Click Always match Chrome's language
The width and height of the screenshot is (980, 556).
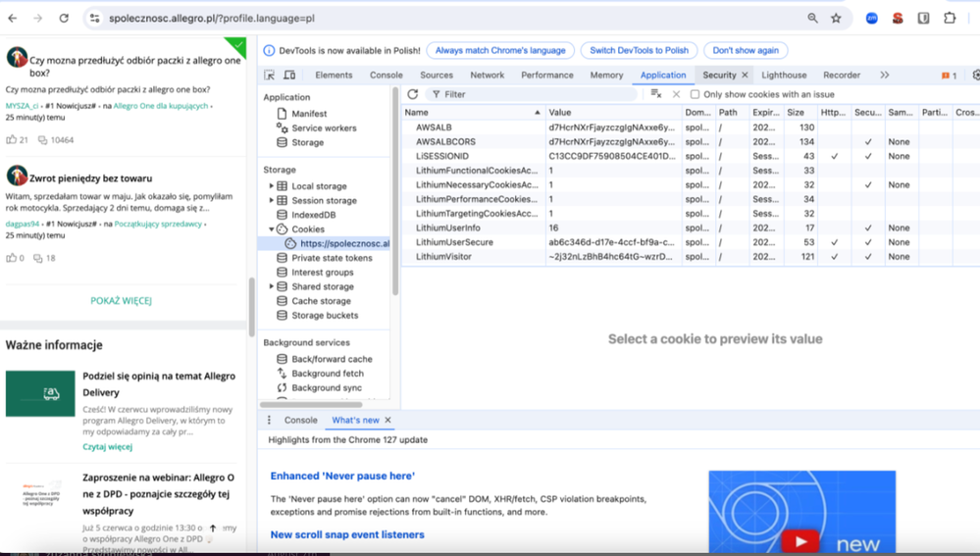coord(500,50)
